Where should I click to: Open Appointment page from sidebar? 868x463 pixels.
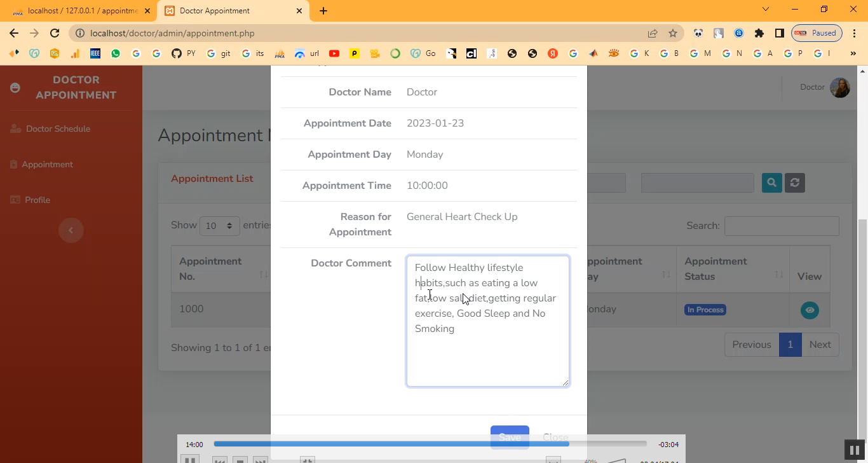point(47,164)
